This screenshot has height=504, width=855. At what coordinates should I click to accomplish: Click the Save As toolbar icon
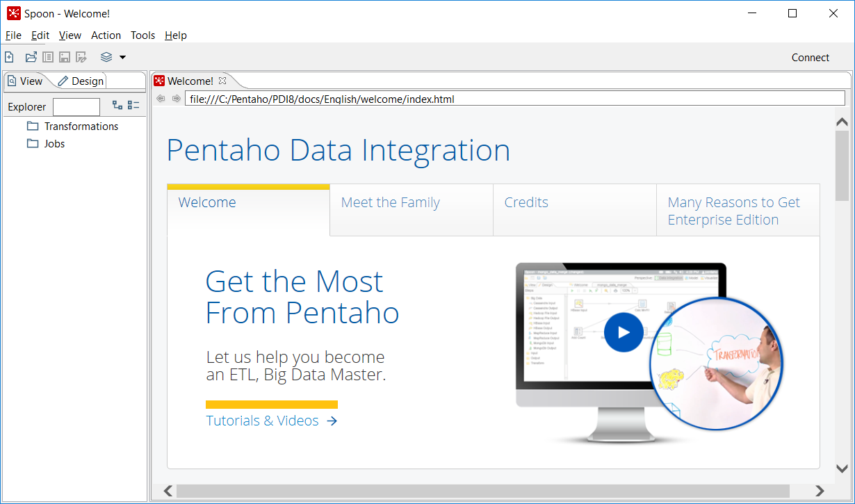[x=81, y=57]
